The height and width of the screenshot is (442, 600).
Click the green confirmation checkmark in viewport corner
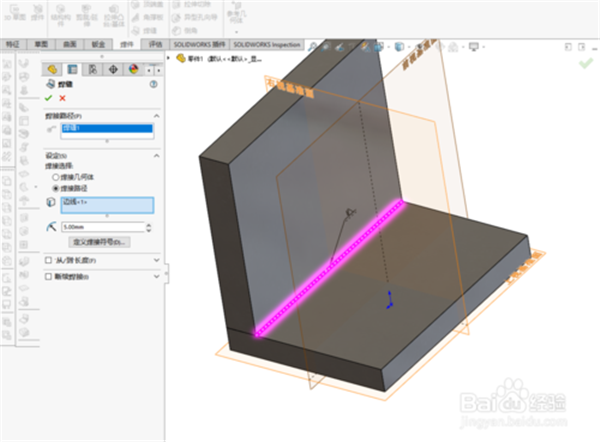pyautogui.click(x=585, y=62)
